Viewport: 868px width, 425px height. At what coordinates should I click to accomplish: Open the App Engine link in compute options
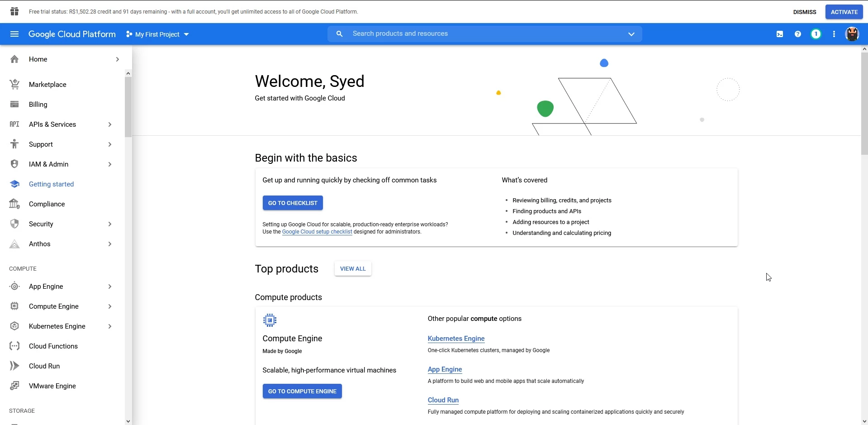[x=445, y=369]
